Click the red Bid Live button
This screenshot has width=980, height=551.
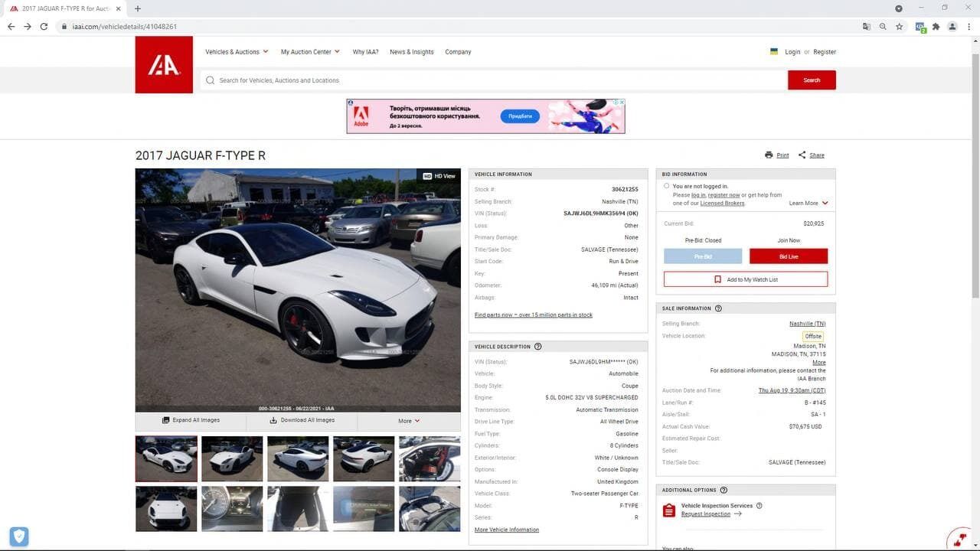coord(788,256)
